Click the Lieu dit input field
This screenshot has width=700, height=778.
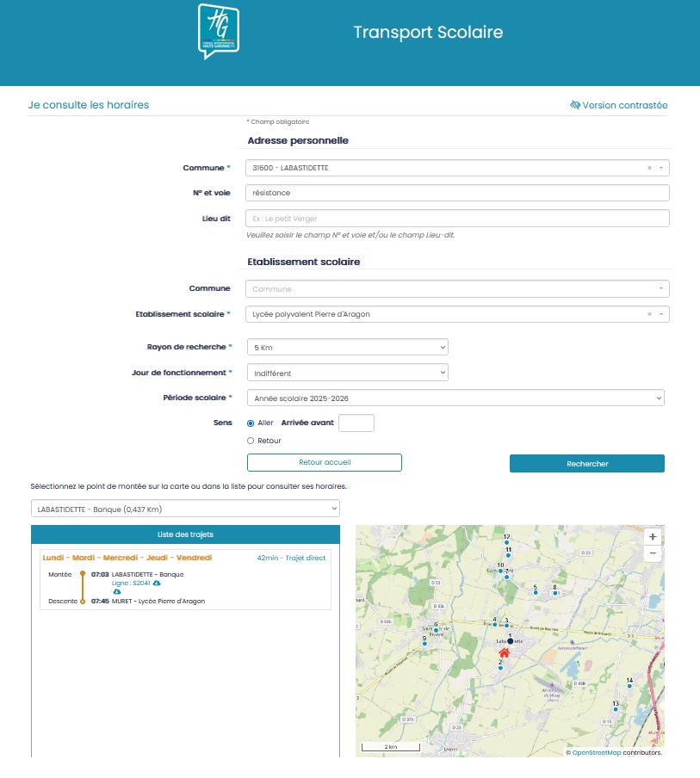click(457, 219)
